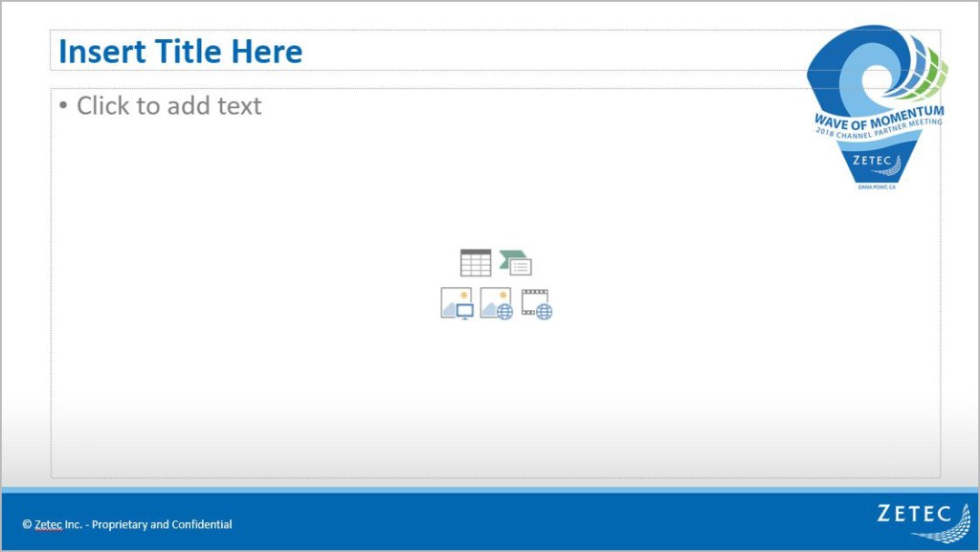Select the Zetec logo in the footer

click(924, 521)
